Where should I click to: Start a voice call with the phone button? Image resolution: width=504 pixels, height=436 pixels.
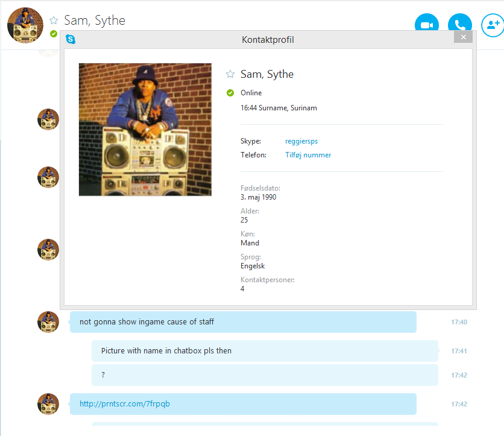click(459, 22)
